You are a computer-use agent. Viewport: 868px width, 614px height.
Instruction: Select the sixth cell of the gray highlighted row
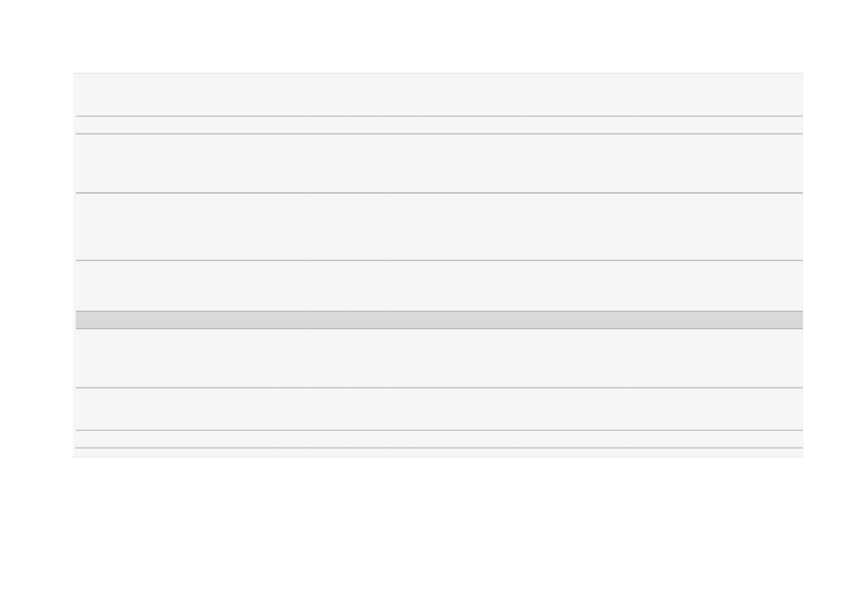(574, 320)
